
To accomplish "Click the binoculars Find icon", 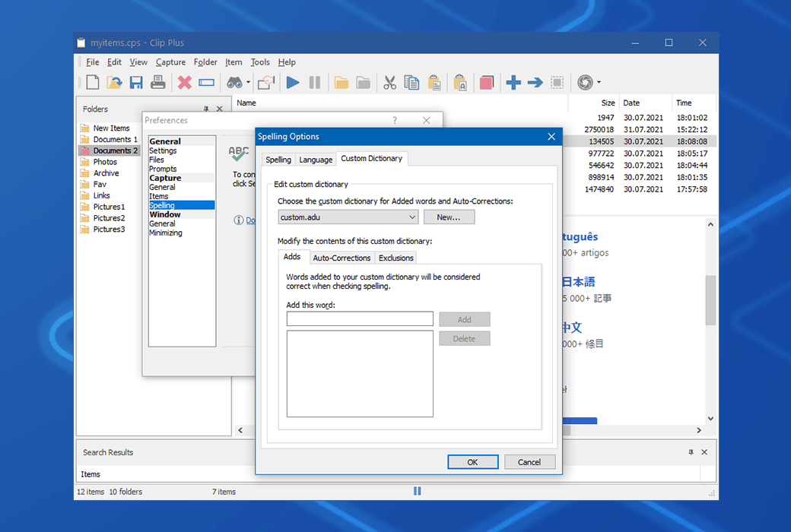I will click(234, 82).
